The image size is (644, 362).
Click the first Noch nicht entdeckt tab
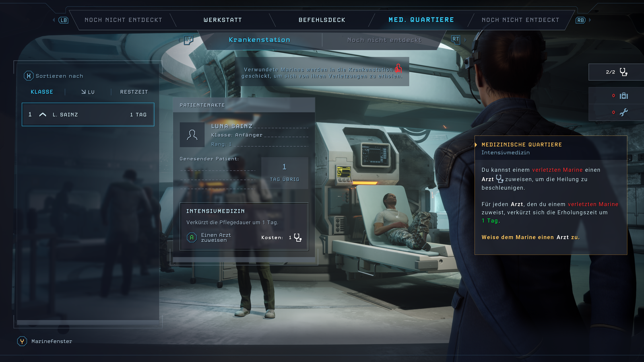123,20
